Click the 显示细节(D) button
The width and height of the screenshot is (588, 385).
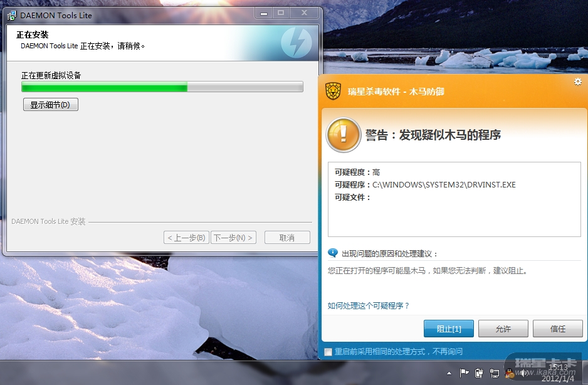pyautogui.click(x=51, y=105)
